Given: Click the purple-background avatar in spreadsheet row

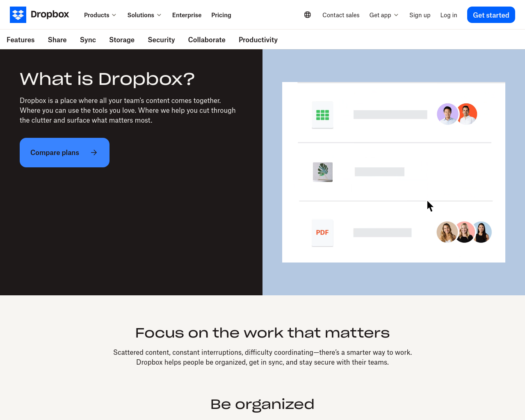Looking at the screenshot, I should pyautogui.click(x=447, y=114).
